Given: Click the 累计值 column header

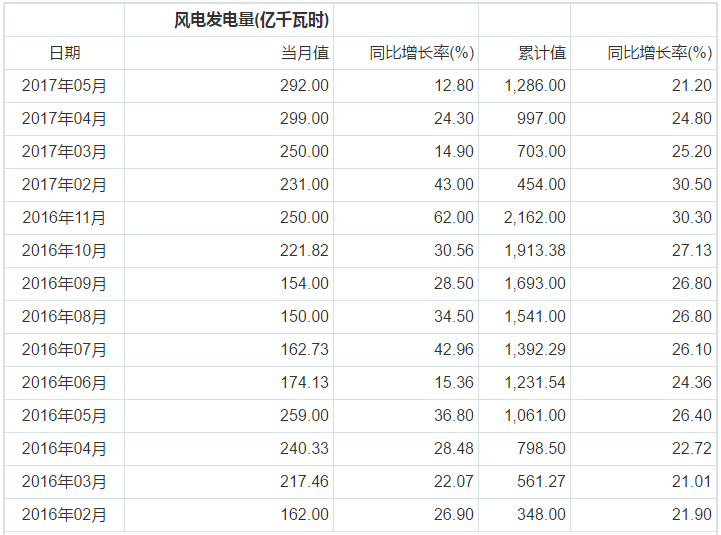Looking at the screenshot, I should tap(541, 53).
